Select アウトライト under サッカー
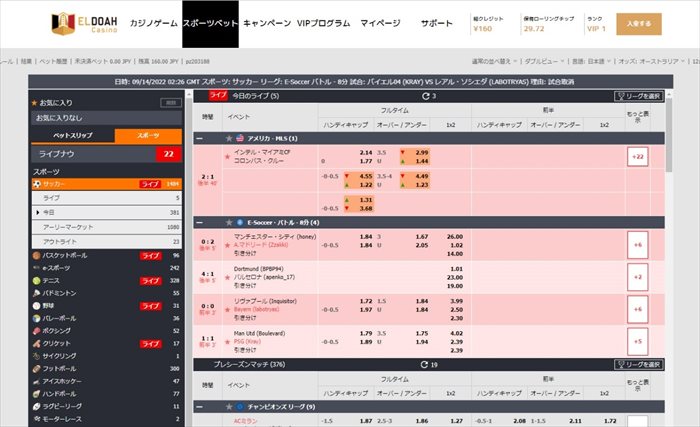This screenshot has height=427, width=700. coord(107,242)
